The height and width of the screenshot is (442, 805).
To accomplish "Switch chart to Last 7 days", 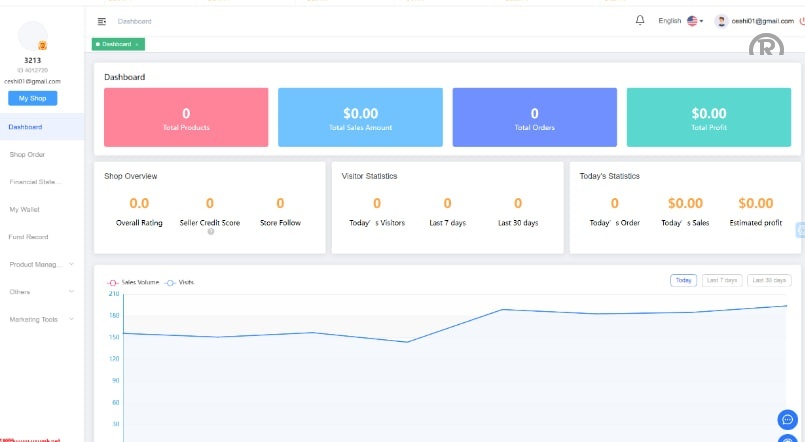I will click(722, 280).
